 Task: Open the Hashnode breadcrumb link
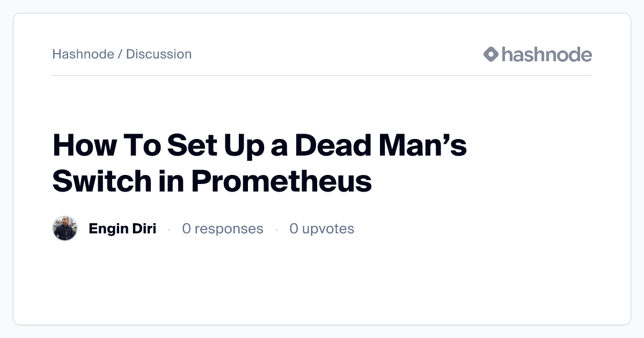click(x=83, y=54)
